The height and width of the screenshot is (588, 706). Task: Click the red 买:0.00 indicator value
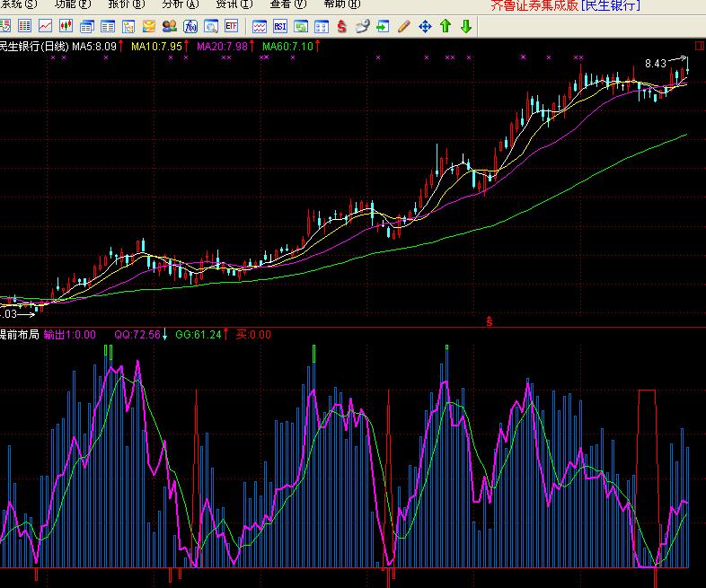(253, 335)
